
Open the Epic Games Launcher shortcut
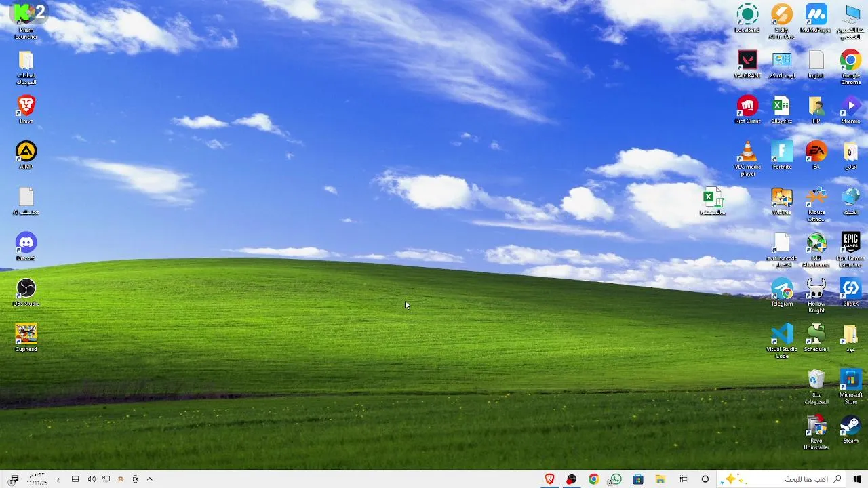click(x=850, y=250)
